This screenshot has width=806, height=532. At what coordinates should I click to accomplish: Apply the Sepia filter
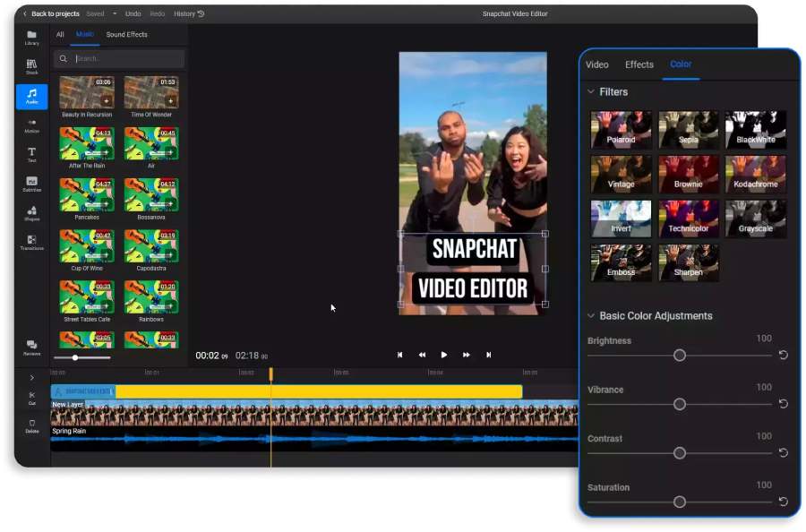pos(689,130)
